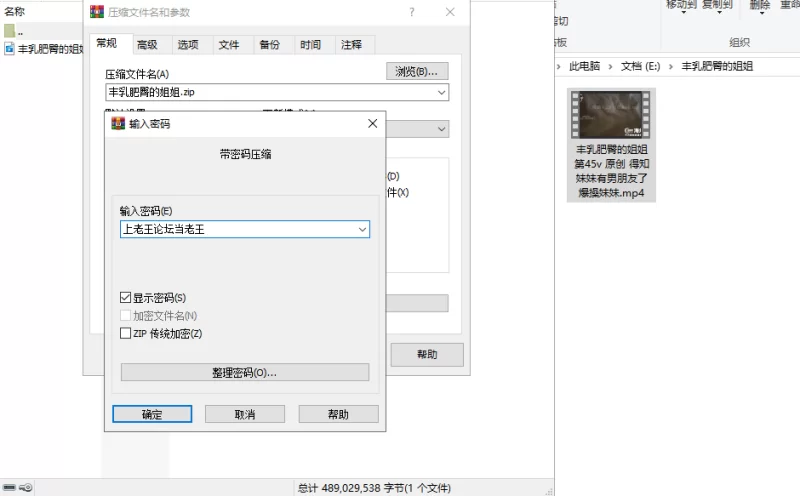Click the video file icon in the WinRAR list
The height and width of the screenshot is (496, 800).
click(x=9, y=48)
